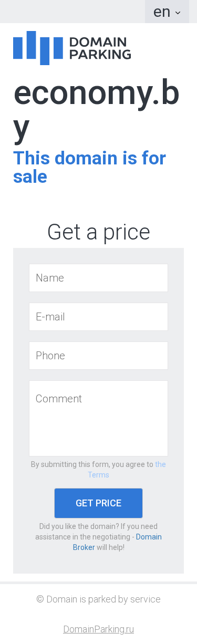Focus the Phone input field
Viewport: 197px width, 644px height.
98,356
